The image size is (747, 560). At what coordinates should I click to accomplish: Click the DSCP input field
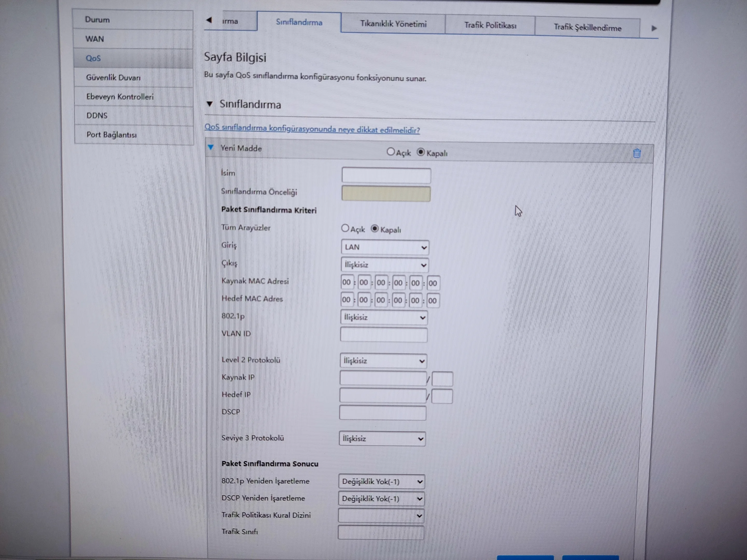point(383,413)
